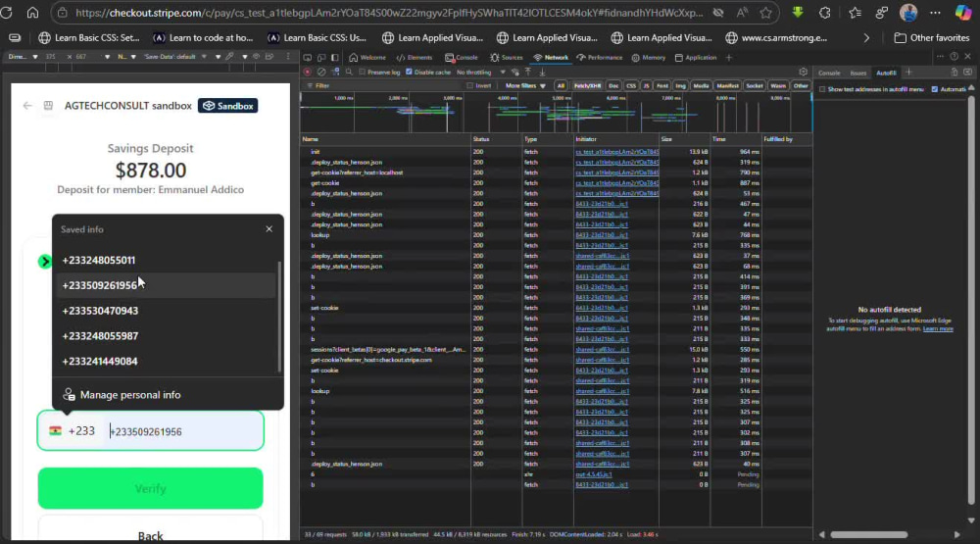
Task: Clear the network log
Action: (x=321, y=73)
